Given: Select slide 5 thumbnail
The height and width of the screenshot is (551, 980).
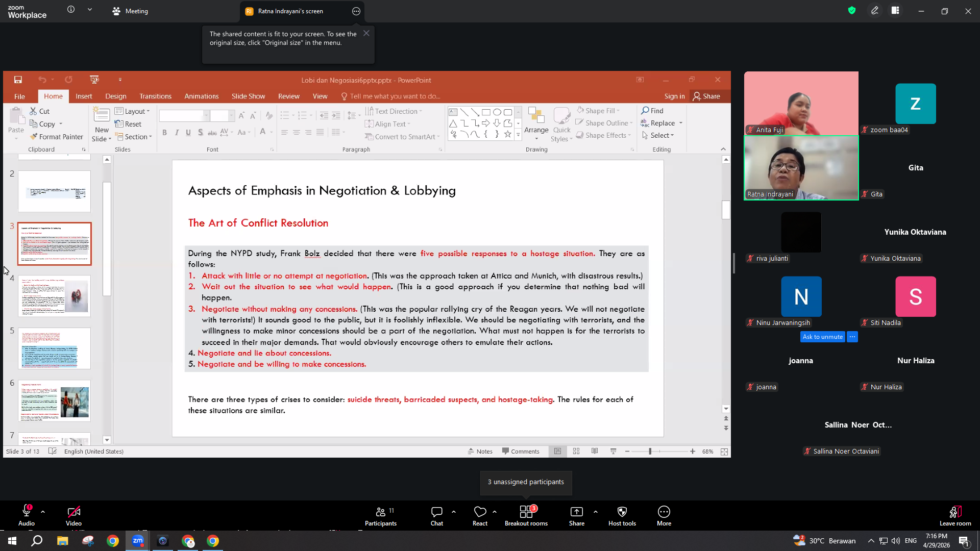Looking at the screenshot, I should click(55, 348).
